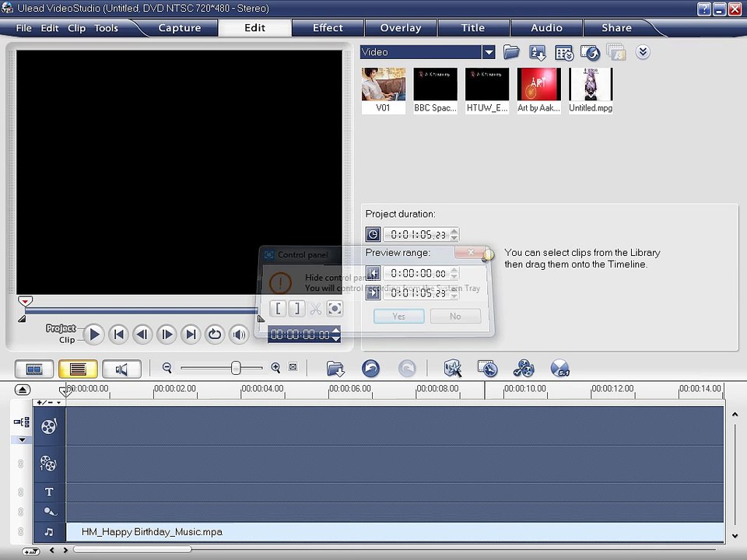This screenshot has width=747, height=560.
Task: Switch to Timeline View button
Action: tap(78, 369)
